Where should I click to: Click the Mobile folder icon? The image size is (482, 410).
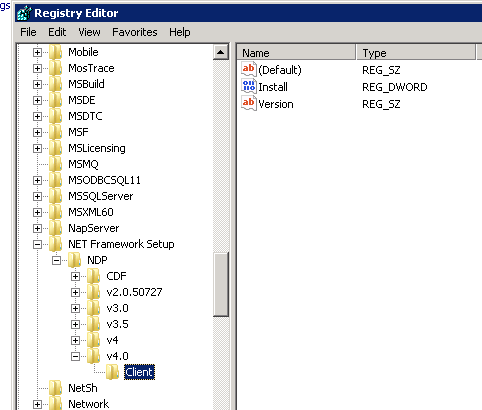(x=55, y=52)
